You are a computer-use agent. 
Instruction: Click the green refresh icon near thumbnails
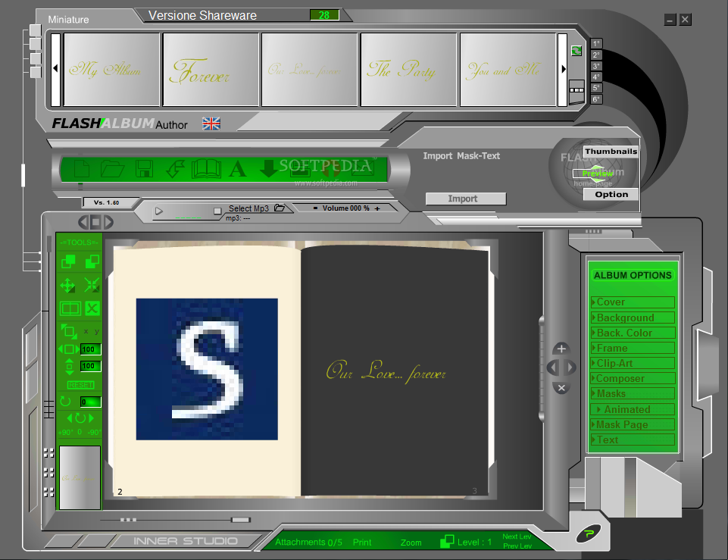[576, 51]
